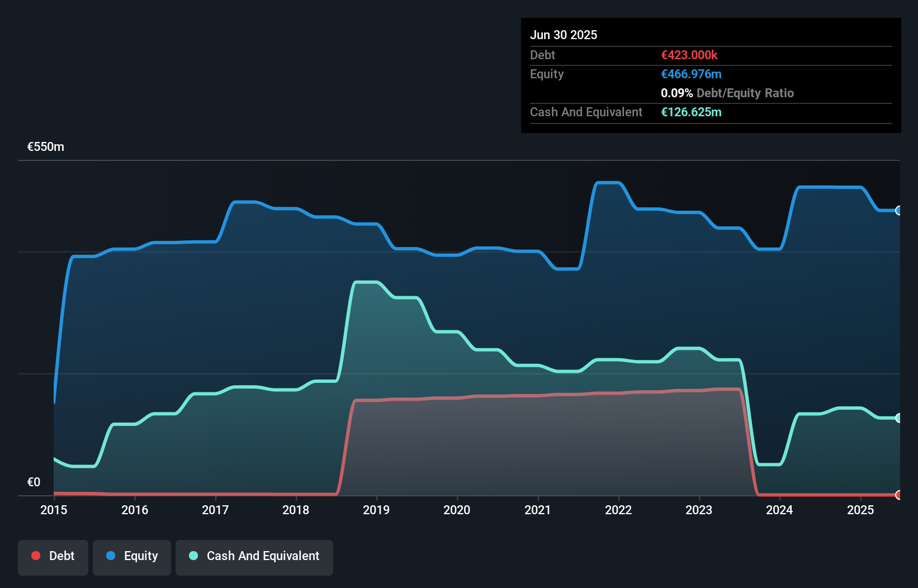Click the Debt value €423.000k in the tooltip
Screen dimensions: 918x588
(689, 55)
